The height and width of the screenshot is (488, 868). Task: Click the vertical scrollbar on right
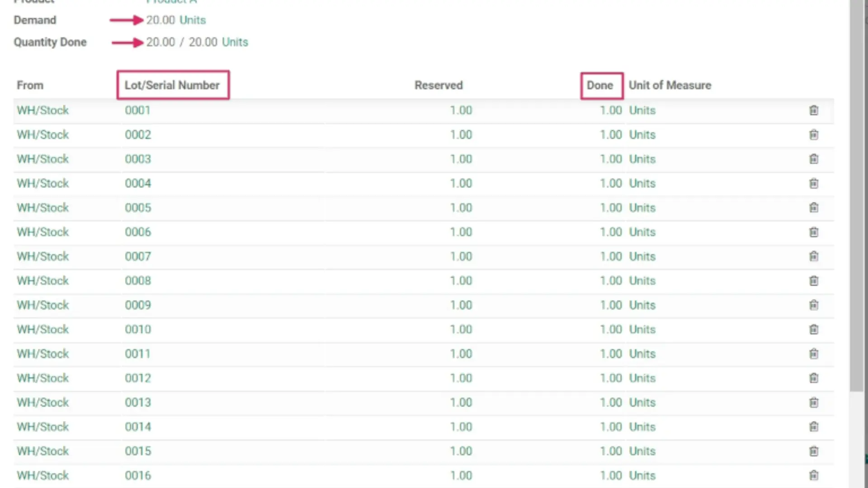[856, 194]
